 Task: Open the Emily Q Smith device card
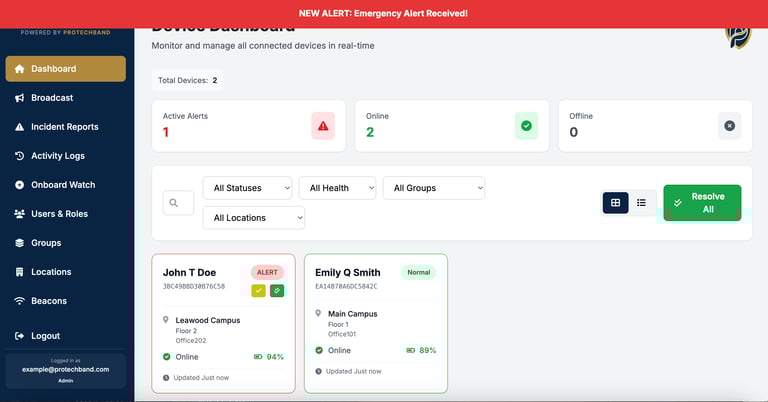coord(376,323)
